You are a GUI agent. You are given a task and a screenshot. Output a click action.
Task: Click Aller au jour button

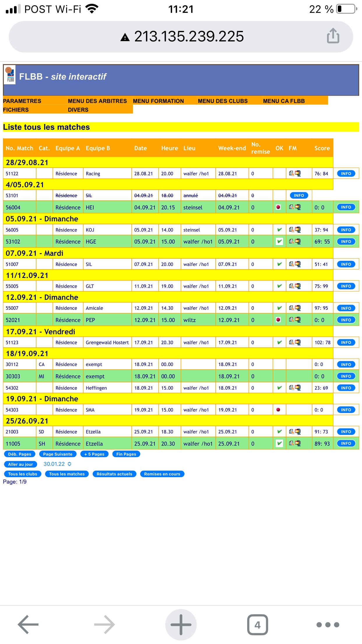click(x=20, y=464)
